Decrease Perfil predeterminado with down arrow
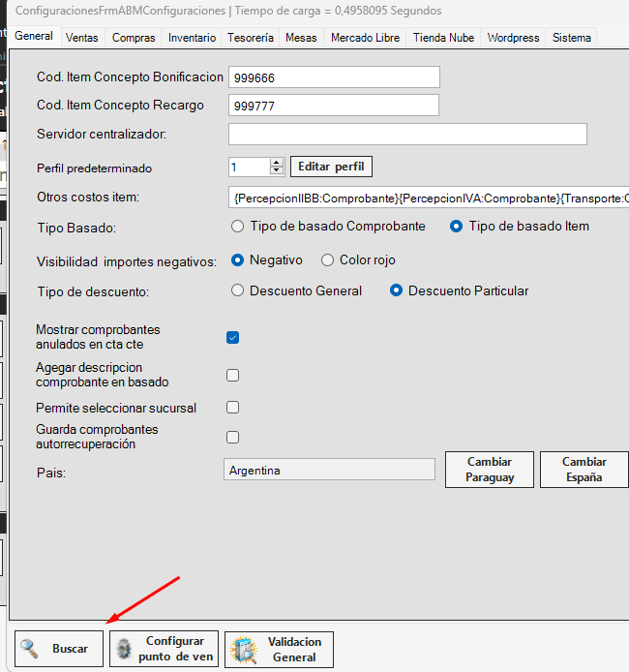629x672 pixels. pyautogui.click(x=277, y=170)
